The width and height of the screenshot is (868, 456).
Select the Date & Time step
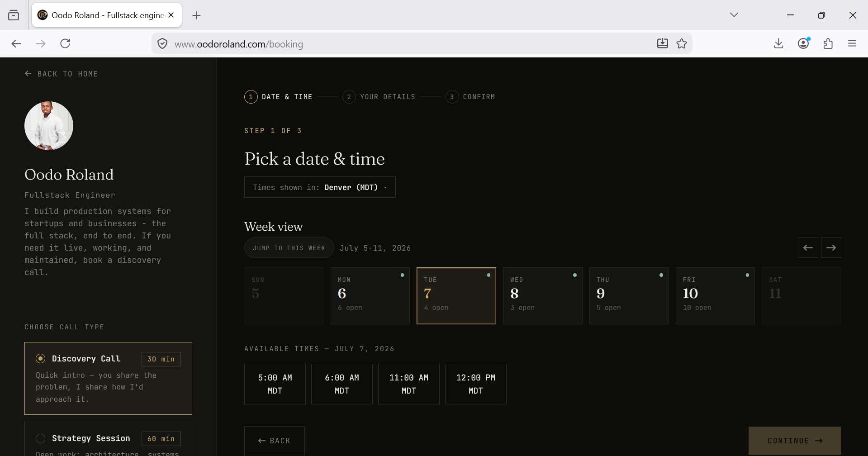(x=278, y=97)
